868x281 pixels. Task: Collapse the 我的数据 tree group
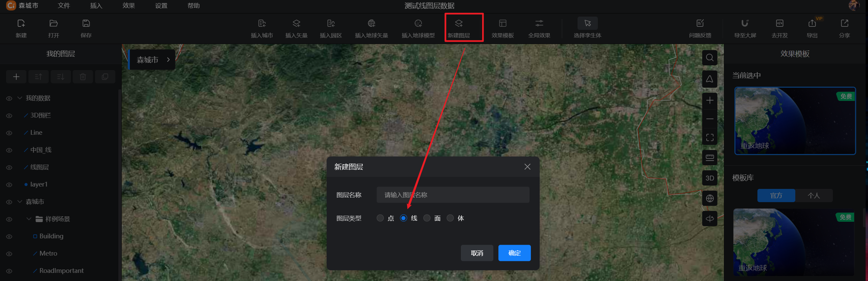pyautogui.click(x=20, y=98)
